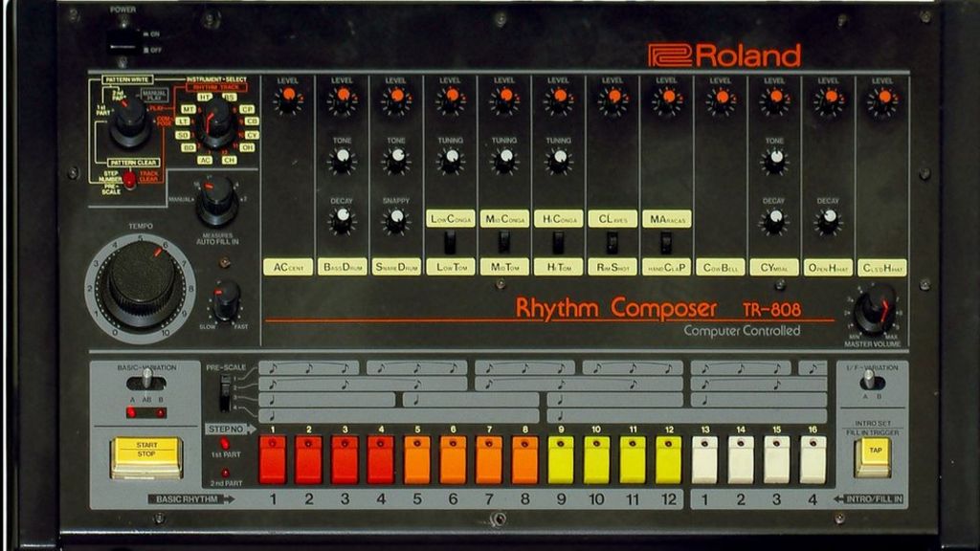Toggle the Low Conga / Low Tom switch

click(x=450, y=242)
